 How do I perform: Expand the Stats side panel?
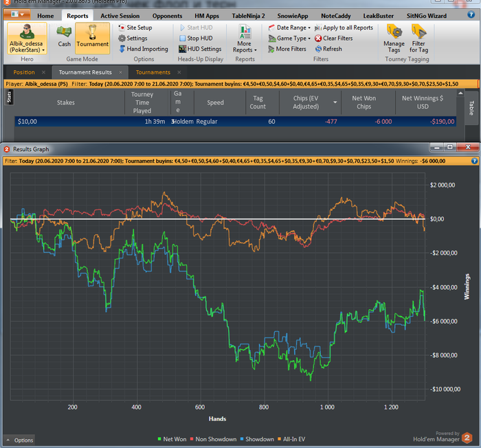(x=9, y=97)
